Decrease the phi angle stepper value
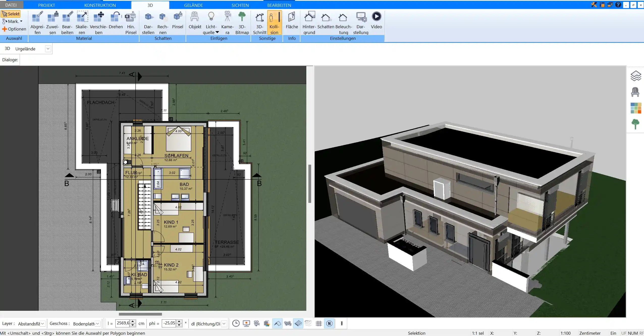 click(x=179, y=325)
